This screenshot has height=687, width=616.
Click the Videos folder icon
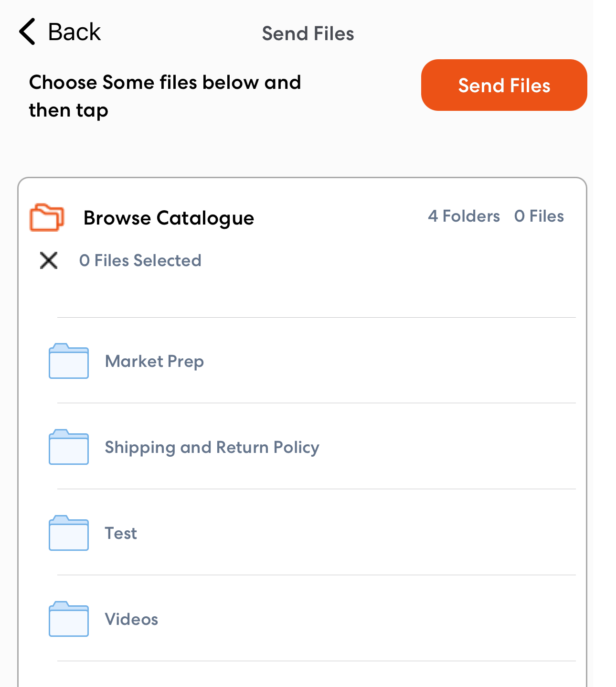coord(69,619)
